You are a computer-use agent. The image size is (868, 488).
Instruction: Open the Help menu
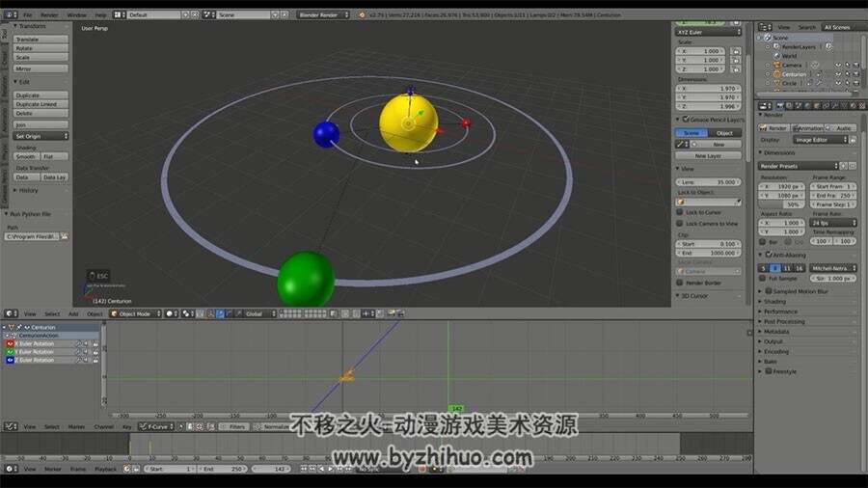100,14
